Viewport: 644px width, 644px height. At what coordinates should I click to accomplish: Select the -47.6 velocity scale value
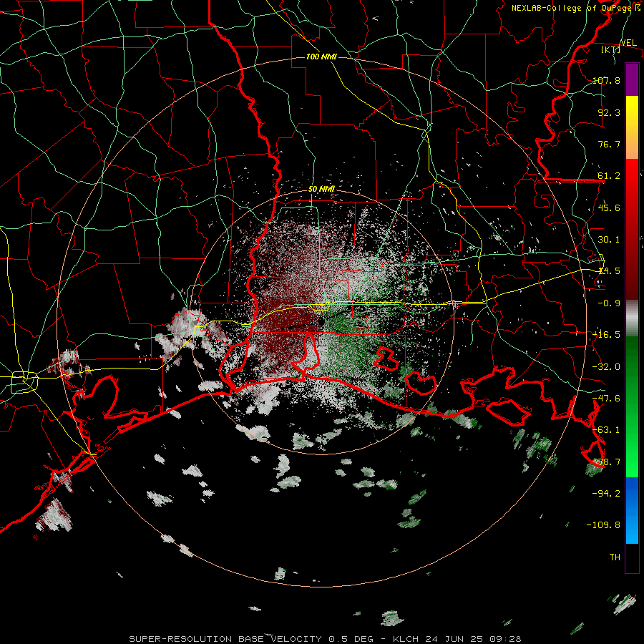pos(606,399)
